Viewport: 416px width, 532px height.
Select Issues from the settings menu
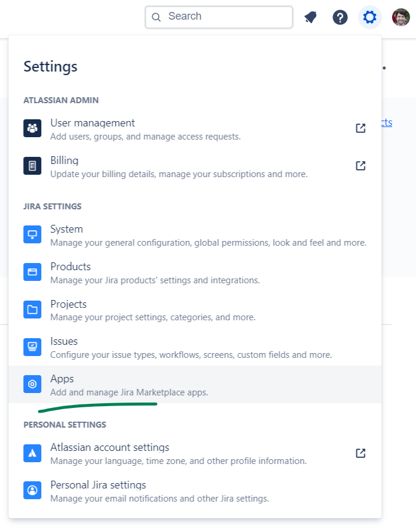[64, 342]
